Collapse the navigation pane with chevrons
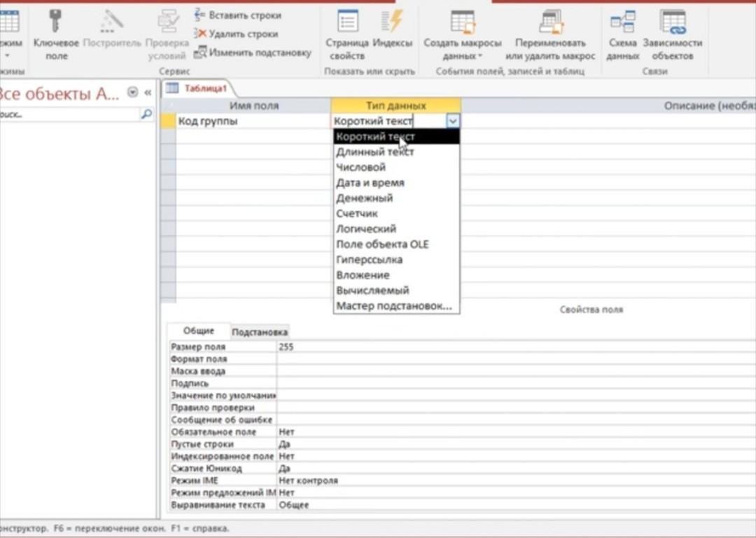756x538 pixels. coord(148,92)
